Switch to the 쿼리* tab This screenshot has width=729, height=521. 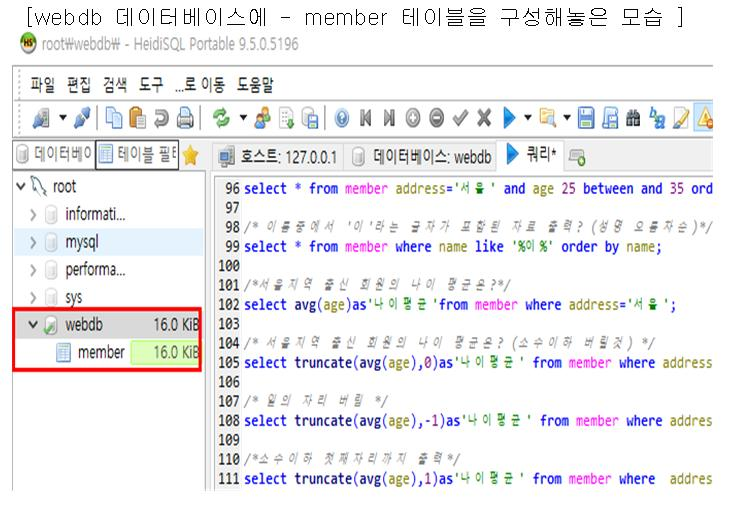point(531,153)
